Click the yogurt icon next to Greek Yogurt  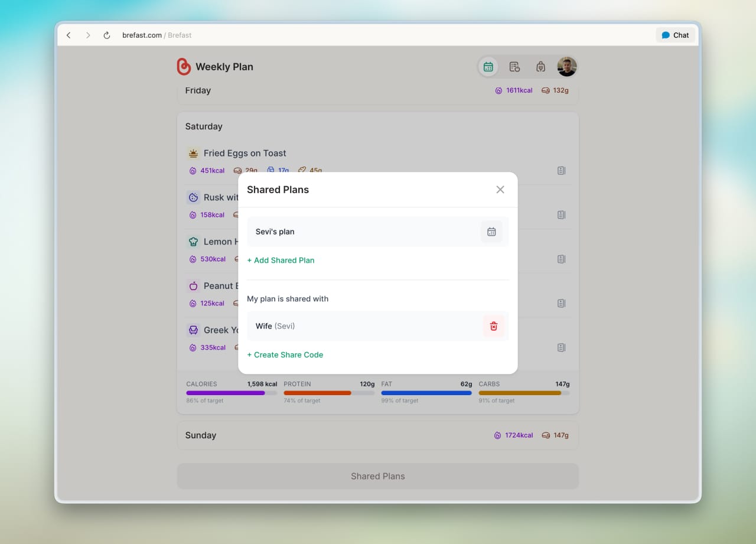[193, 330]
